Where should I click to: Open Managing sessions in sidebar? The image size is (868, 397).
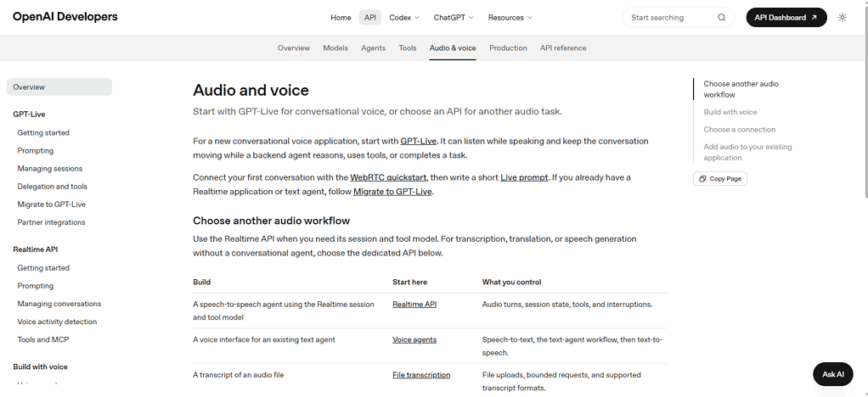50,169
